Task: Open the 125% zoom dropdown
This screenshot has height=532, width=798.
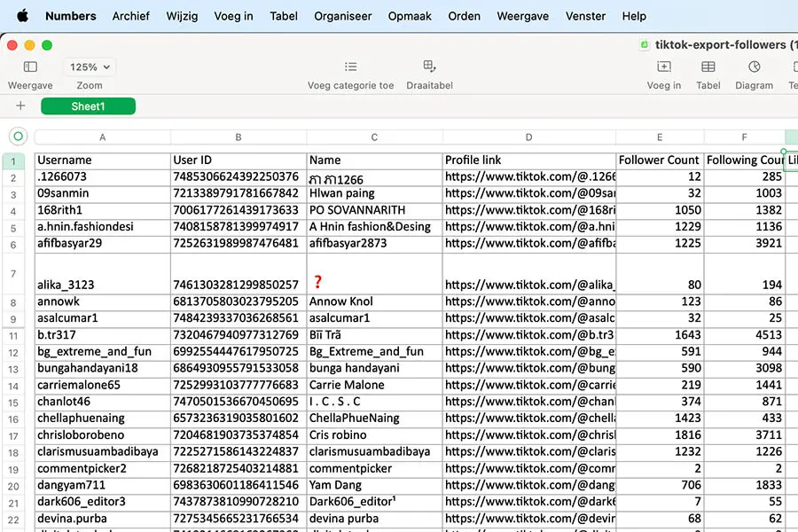Action: click(90, 66)
